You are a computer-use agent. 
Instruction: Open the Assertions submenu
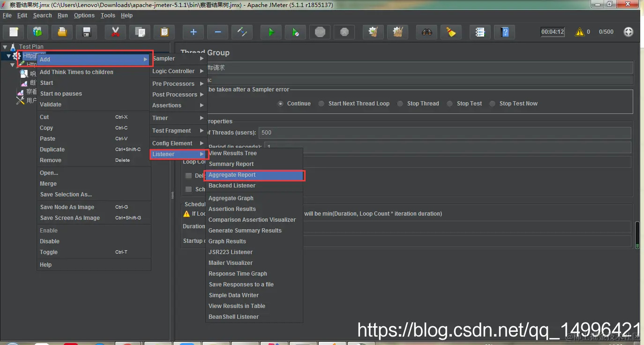coord(178,105)
